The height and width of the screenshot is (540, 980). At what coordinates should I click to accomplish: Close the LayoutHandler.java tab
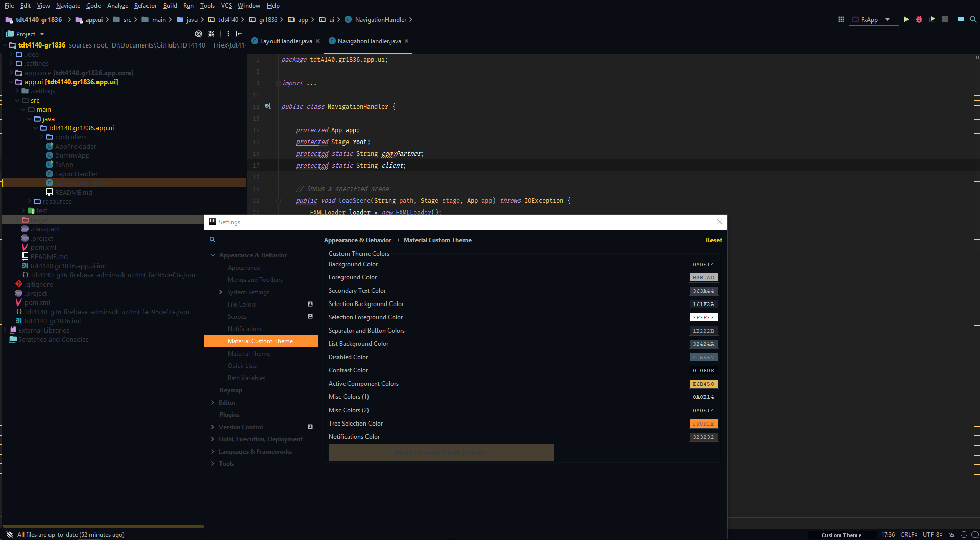318,41
